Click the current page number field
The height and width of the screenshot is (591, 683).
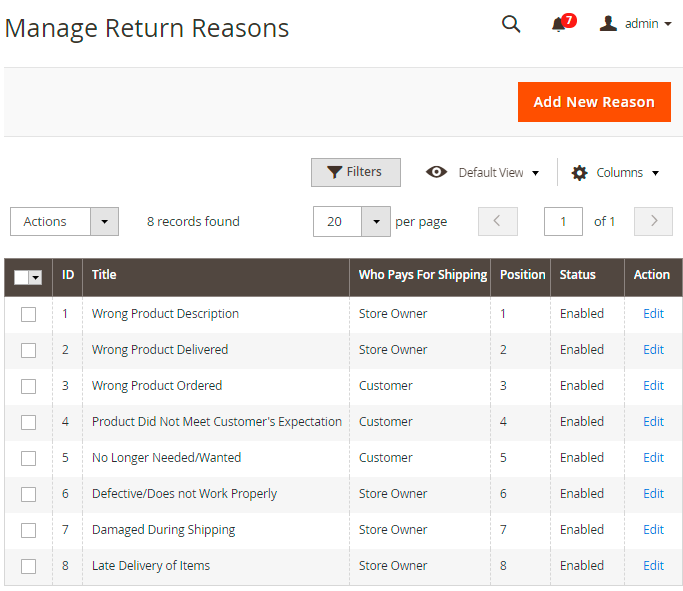[563, 222]
